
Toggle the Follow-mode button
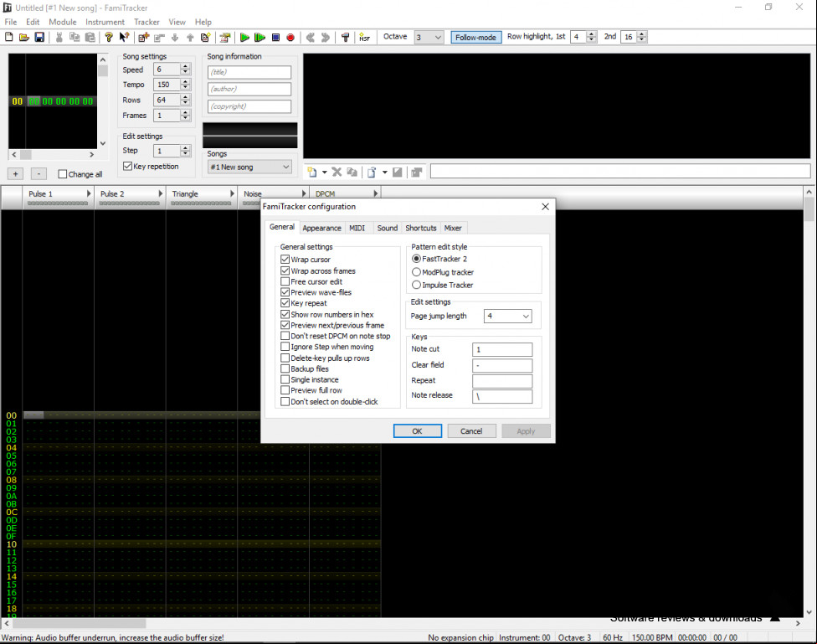(475, 37)
